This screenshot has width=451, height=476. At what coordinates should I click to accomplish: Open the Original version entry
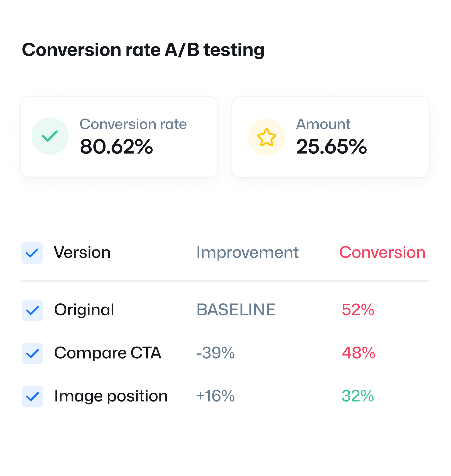click(x=84, y=310)
